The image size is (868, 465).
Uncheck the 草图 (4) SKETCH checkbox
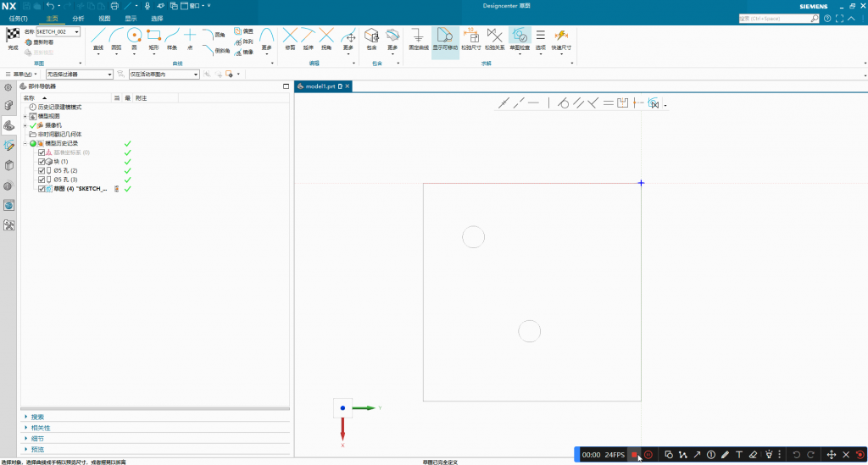(x=42, y=189)
